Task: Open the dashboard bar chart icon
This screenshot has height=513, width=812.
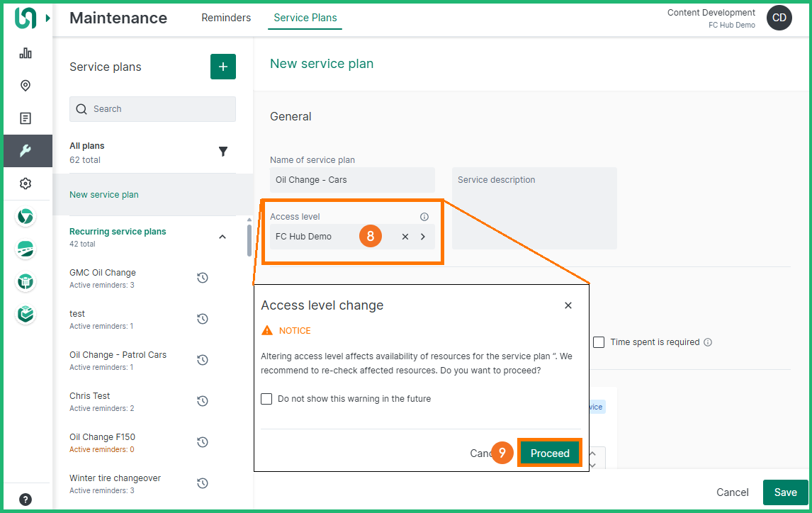Action: 26,53
